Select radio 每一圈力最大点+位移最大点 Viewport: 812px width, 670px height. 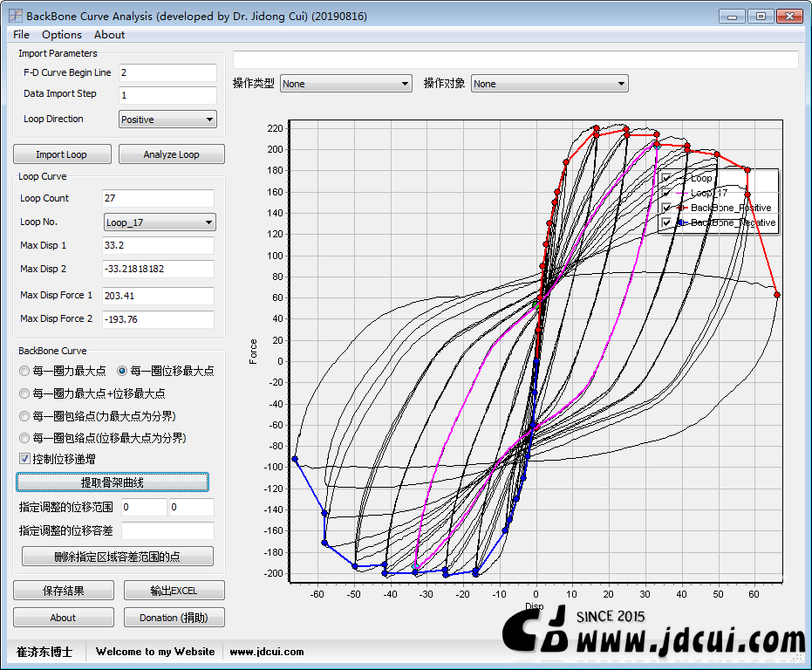24,393
